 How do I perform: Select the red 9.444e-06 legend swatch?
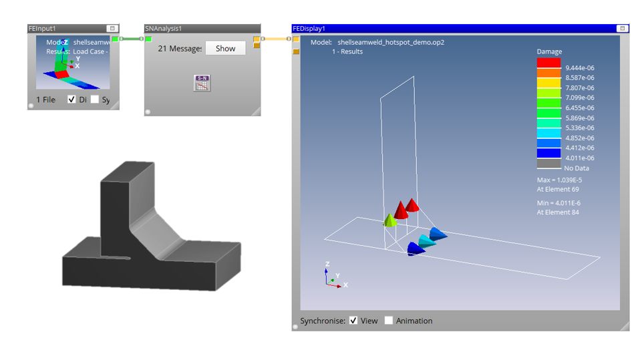(x=548, y=63)
